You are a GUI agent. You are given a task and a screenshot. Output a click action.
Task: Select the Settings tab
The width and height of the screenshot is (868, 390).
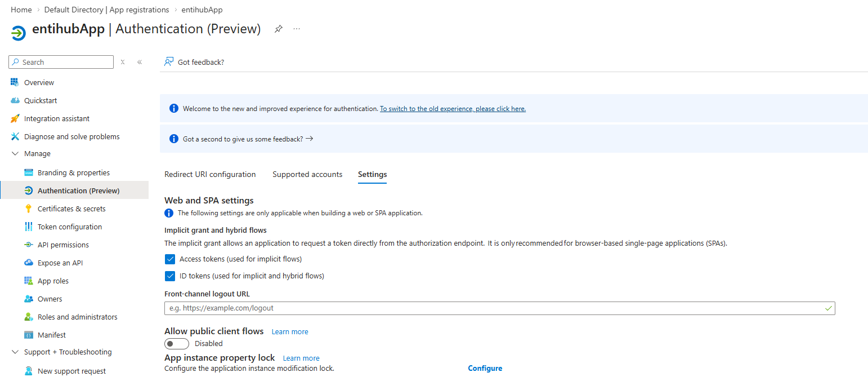click(372, 174)
